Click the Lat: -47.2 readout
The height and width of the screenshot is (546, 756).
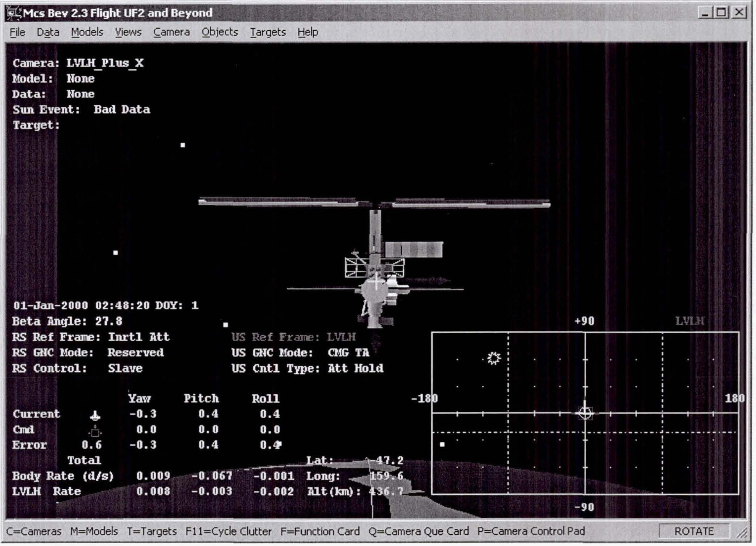click(355, 461)
